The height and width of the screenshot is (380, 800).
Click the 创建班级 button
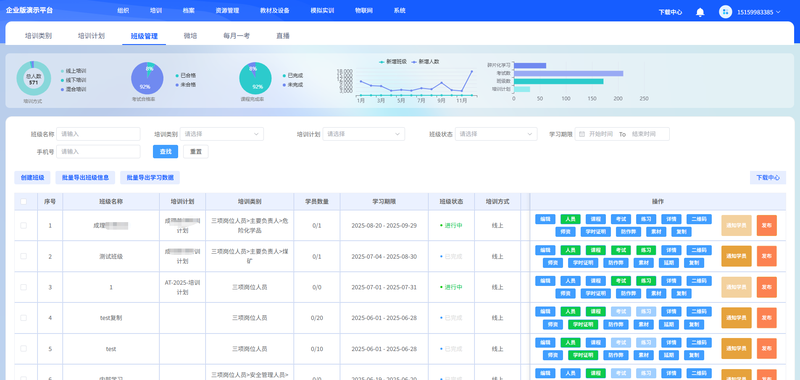pyautogui.click(x=32, y=178)
